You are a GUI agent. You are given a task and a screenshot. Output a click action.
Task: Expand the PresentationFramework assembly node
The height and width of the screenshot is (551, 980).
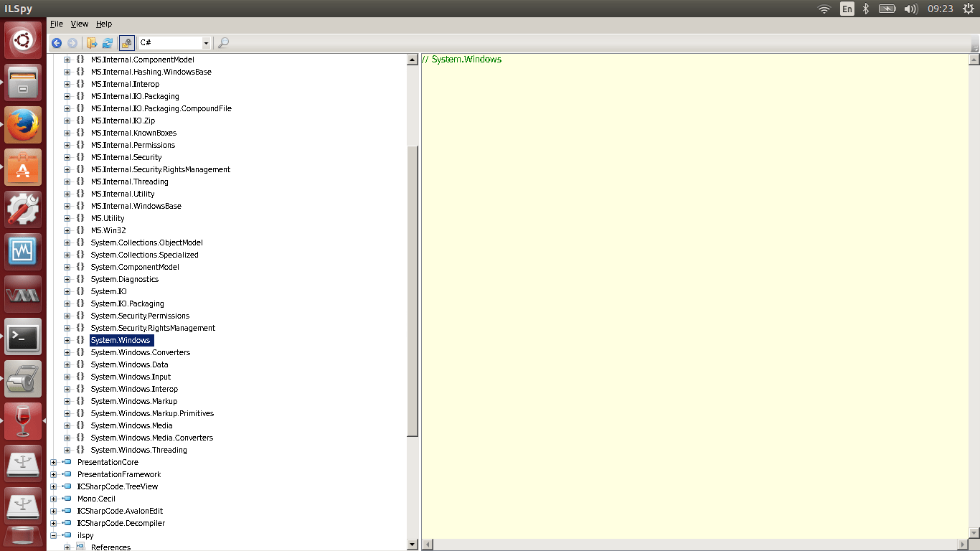tap(53, 474)
